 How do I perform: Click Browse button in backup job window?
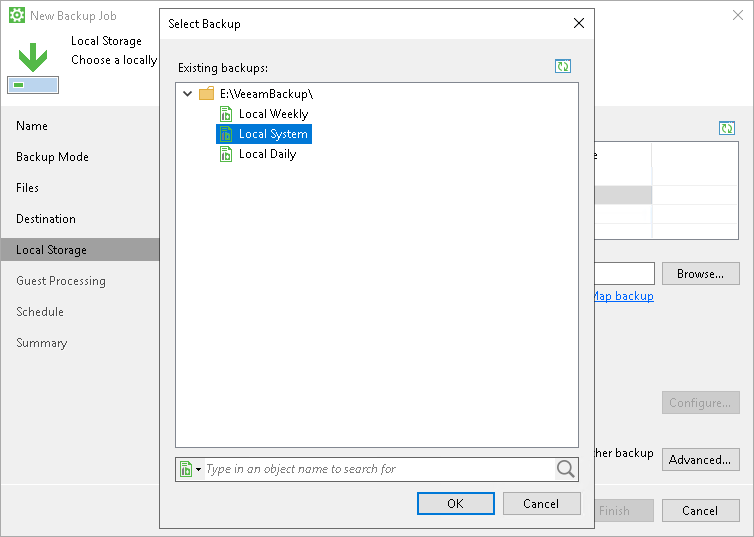click(701, 274)
